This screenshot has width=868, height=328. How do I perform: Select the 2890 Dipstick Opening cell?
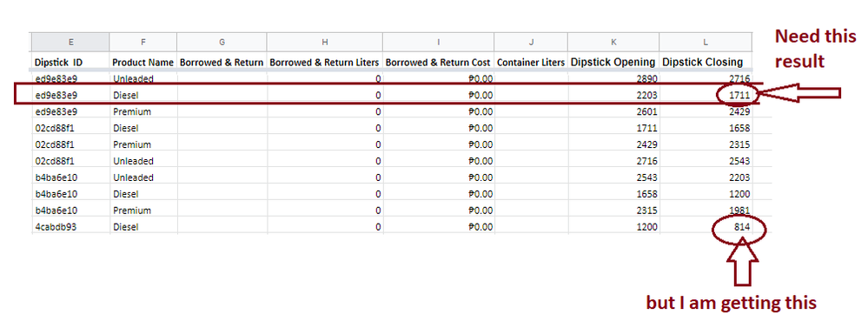613,78
